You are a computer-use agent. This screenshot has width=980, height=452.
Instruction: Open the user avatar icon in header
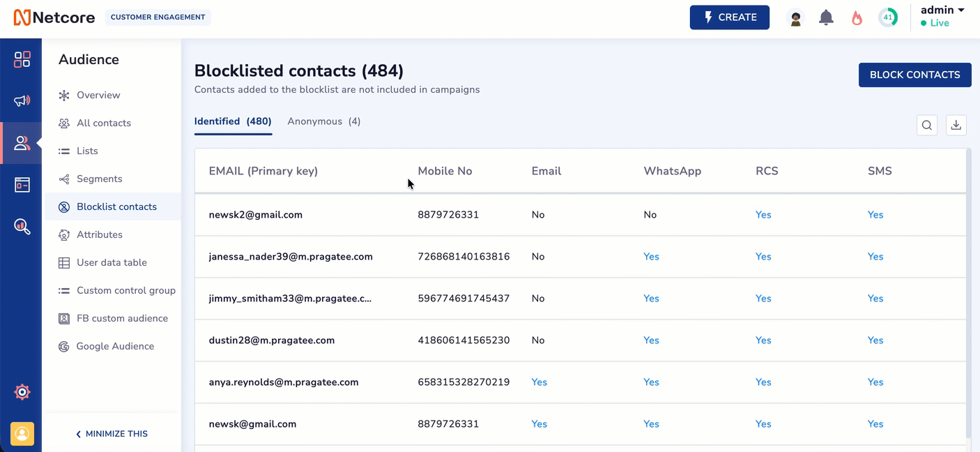point(795,18)
